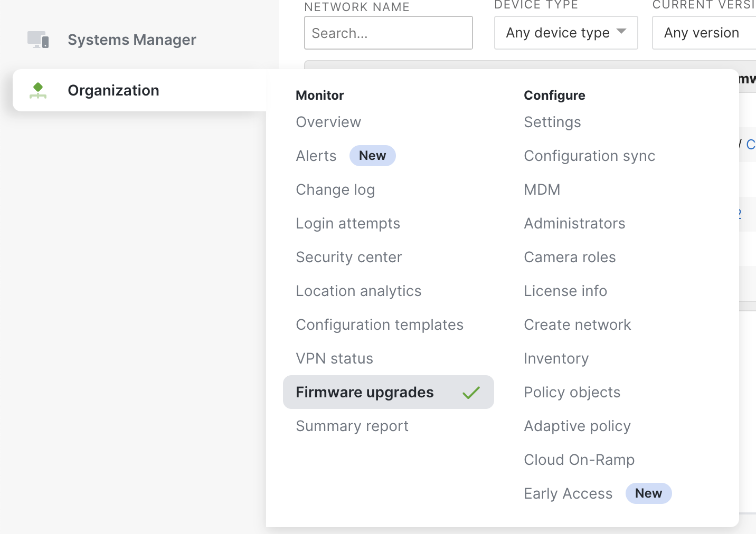The width and height of the screenshot is (756, 534).
Task: Open Configuration templates
Action: point(380,325)
